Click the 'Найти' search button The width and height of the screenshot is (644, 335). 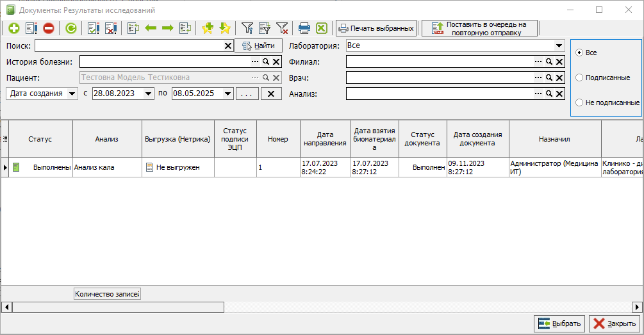pyautogui.click(x=258, y=45)
